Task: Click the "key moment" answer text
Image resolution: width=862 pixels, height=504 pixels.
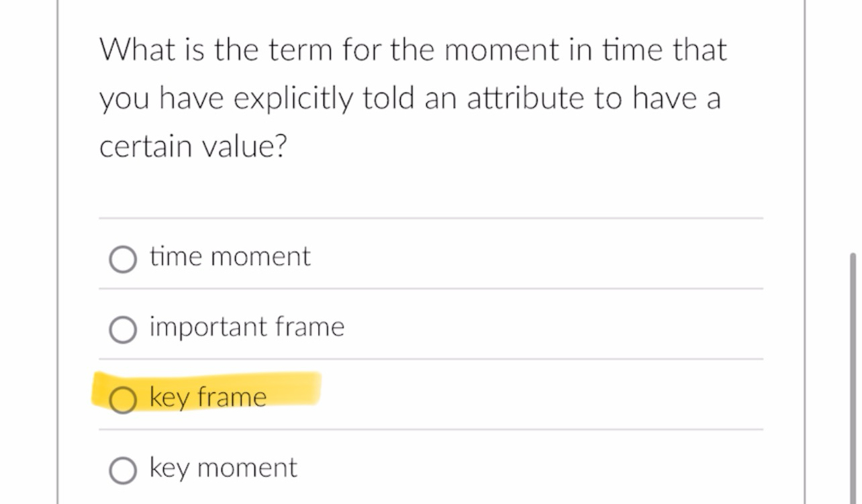Action: point(222,468)
